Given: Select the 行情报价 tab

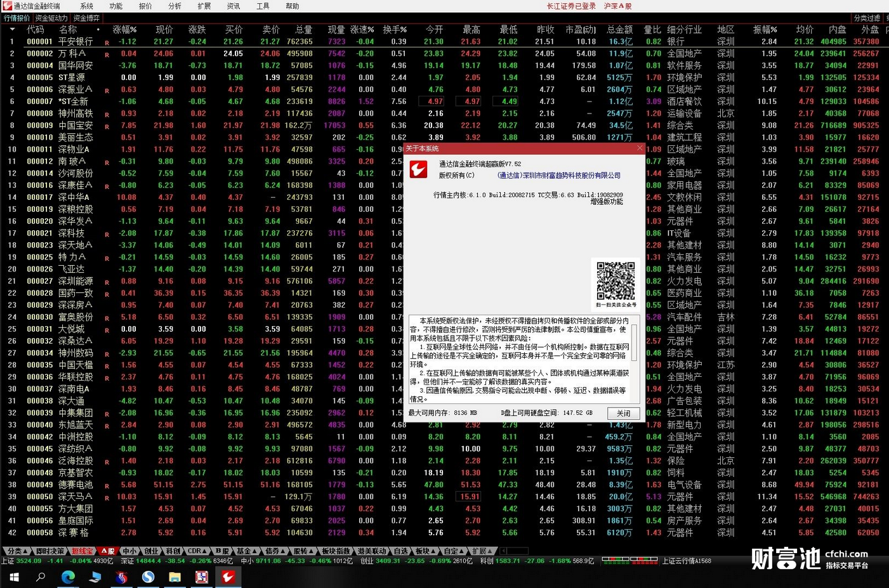Looking at the screenshot, I should (16, 18).
